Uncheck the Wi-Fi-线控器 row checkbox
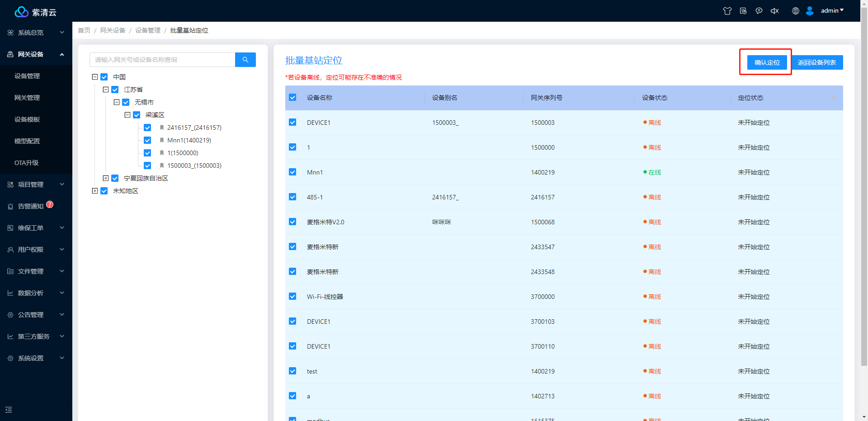 click(292, 296)
